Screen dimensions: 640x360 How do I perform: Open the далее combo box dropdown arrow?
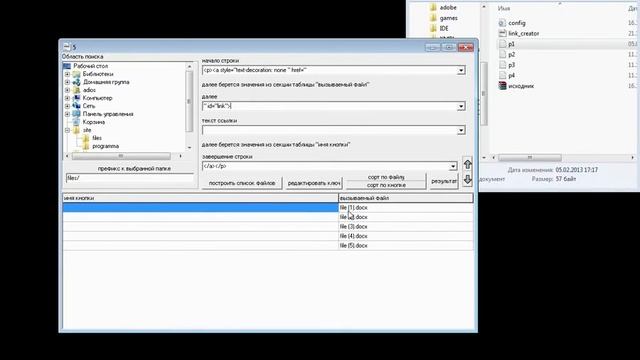pos(461,107)
